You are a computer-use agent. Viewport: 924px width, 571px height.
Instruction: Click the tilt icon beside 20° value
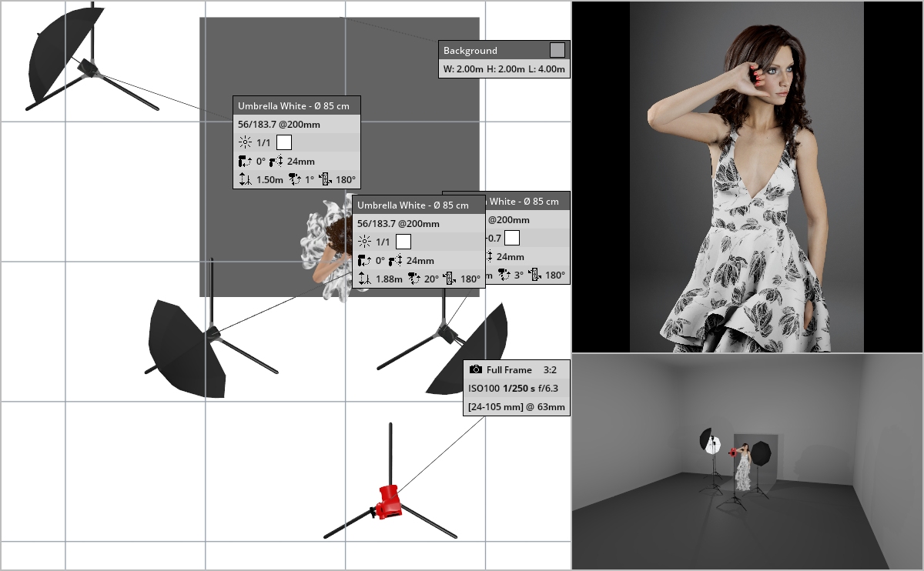tap(414, 279)
